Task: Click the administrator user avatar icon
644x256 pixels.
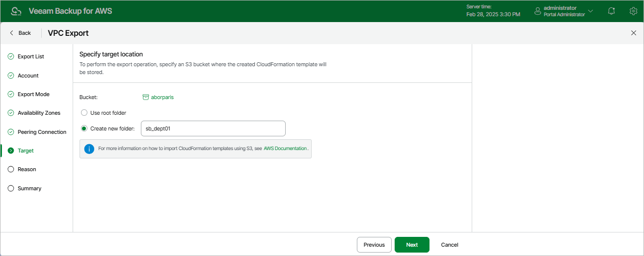Action: pyautogui.click(x=537, y=11)
